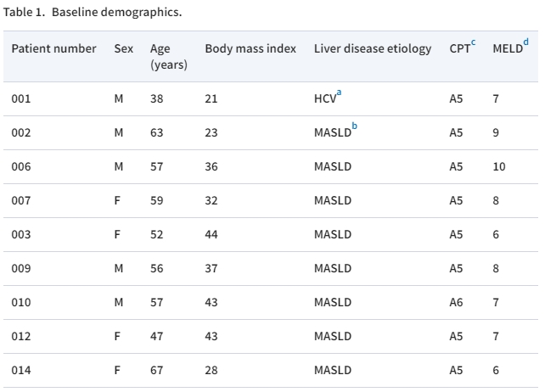Image resolution: width=545 pixels, height=392 pixels.
Task: Select the "Liver disease etiology" header
Action: click(373, 48)
